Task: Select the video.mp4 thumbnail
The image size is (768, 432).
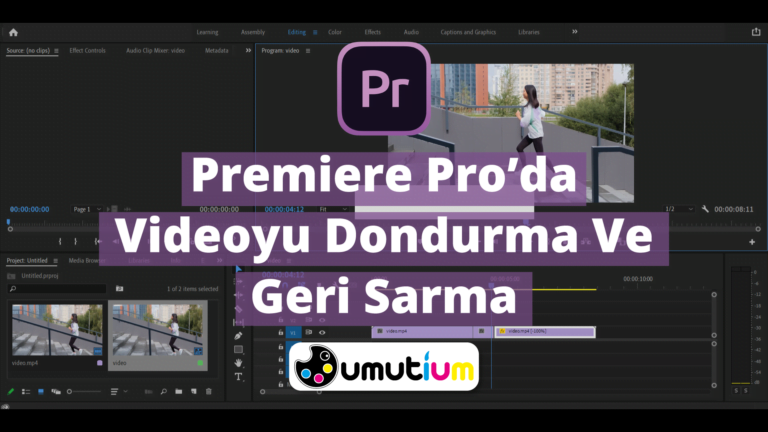Action: pyautogui.click(x=57, y=330)
